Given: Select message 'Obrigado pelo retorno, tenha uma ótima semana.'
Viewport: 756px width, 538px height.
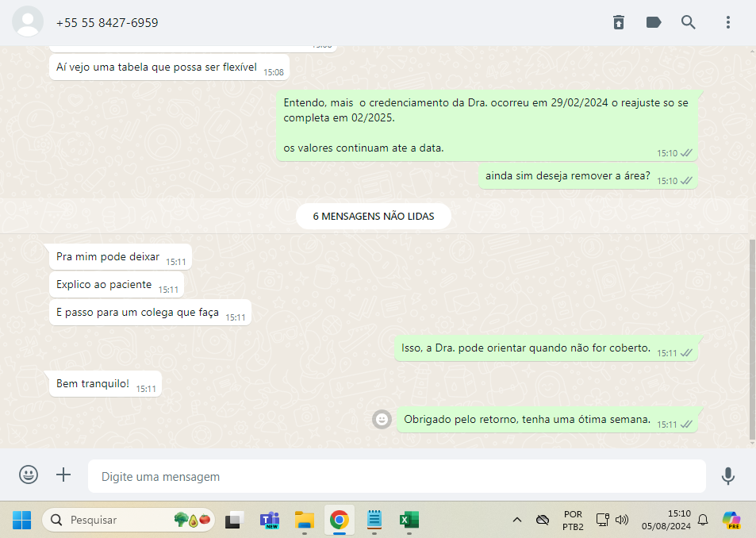Looking at the screenshot, I should 547,420.
